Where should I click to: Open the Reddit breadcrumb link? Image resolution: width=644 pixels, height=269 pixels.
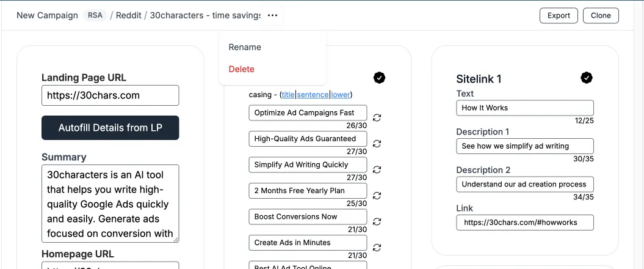[129, 16]
